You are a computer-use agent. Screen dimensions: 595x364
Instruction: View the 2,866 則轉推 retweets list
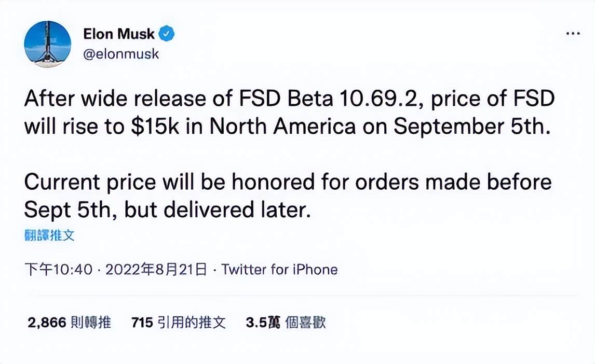coord(69,323)
